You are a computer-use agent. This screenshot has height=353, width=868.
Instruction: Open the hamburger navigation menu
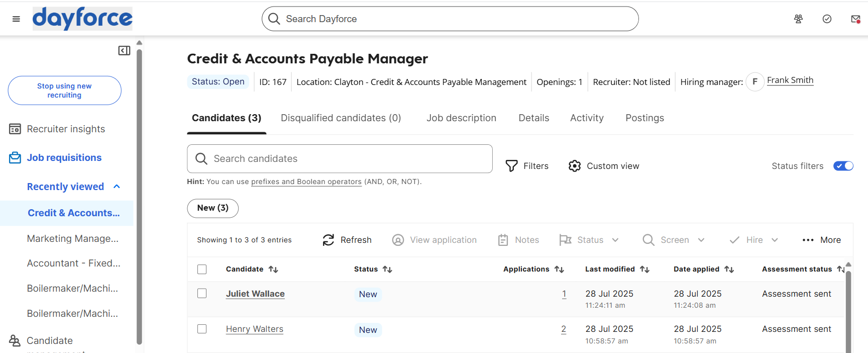[16, 19]
